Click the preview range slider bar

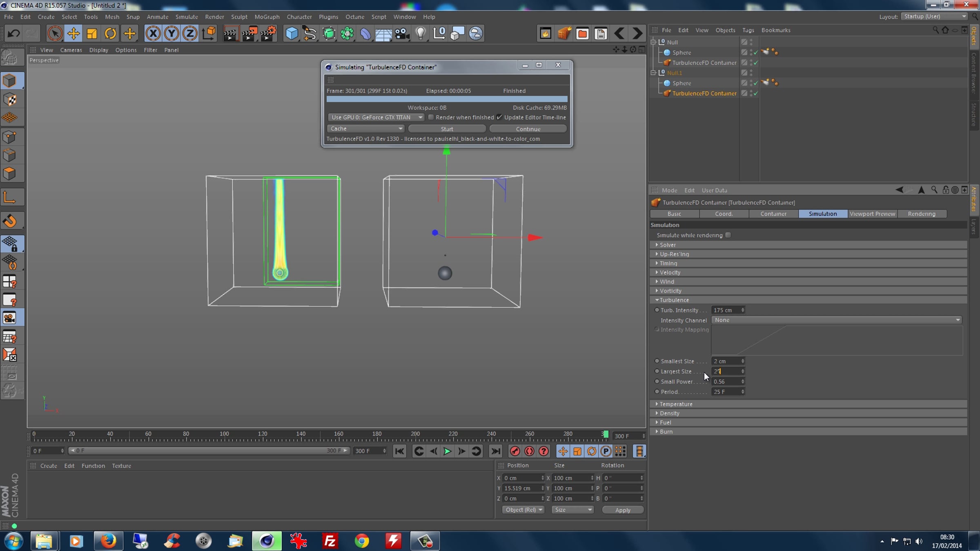tap(209, 451)
